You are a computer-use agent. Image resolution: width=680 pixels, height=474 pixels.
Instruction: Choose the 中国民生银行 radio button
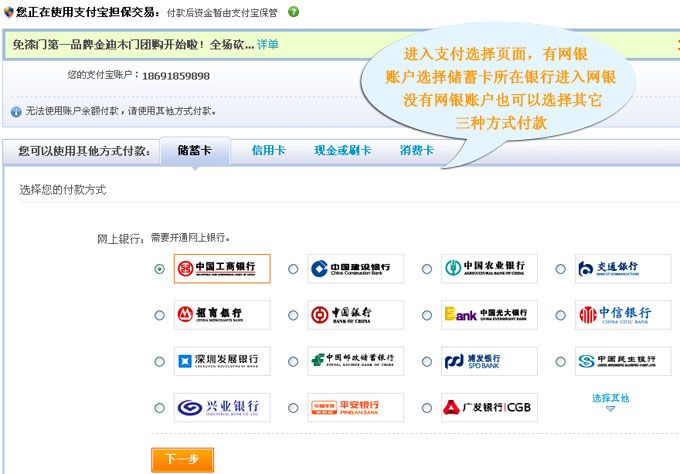point(560,362)
